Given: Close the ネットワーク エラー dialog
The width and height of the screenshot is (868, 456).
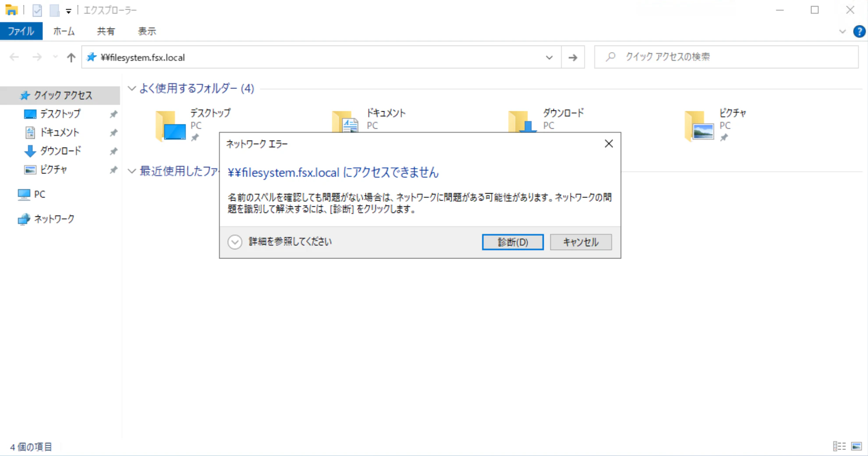Looking at the screenshot, I should (x=609, y=144).
